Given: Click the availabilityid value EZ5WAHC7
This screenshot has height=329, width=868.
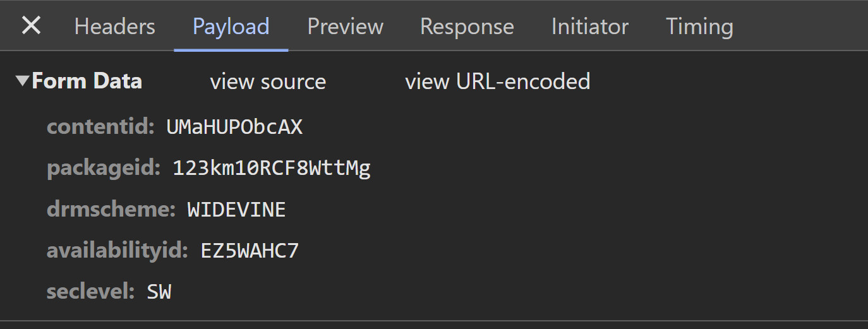Looking at the screenshot, I should (250, 251).
